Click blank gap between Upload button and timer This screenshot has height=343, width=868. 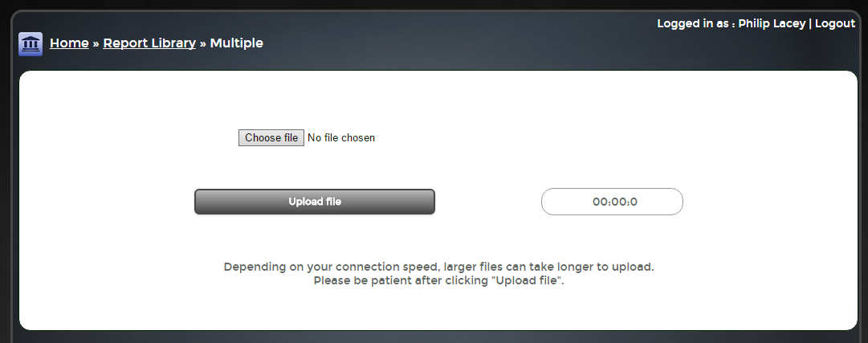[x=488, y=202]
